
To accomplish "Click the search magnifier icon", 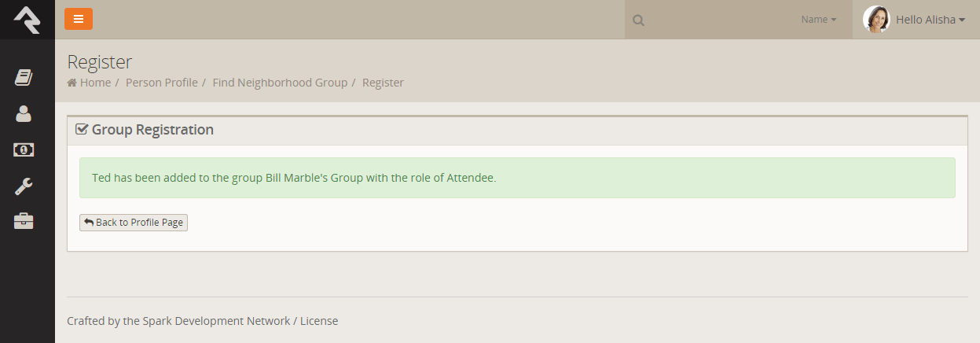I will coord(639,20).
